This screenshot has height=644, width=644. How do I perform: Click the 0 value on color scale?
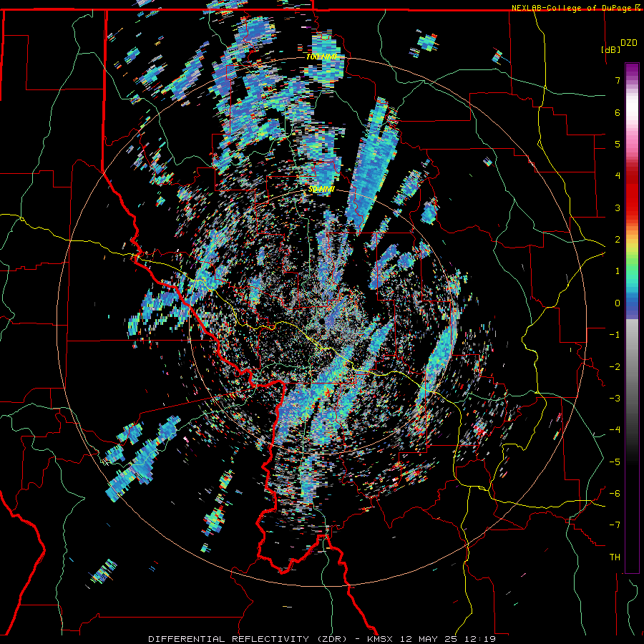tap(618, 303)
